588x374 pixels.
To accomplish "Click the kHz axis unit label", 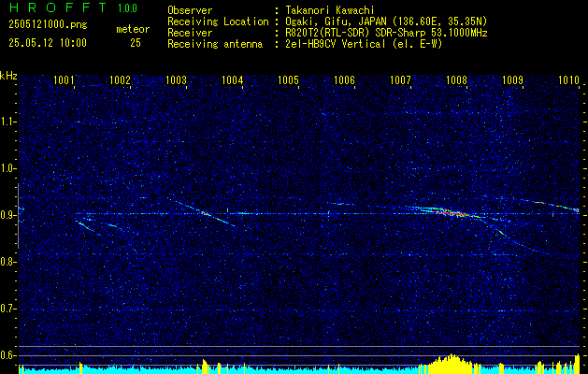I will (x=8, y=76).
